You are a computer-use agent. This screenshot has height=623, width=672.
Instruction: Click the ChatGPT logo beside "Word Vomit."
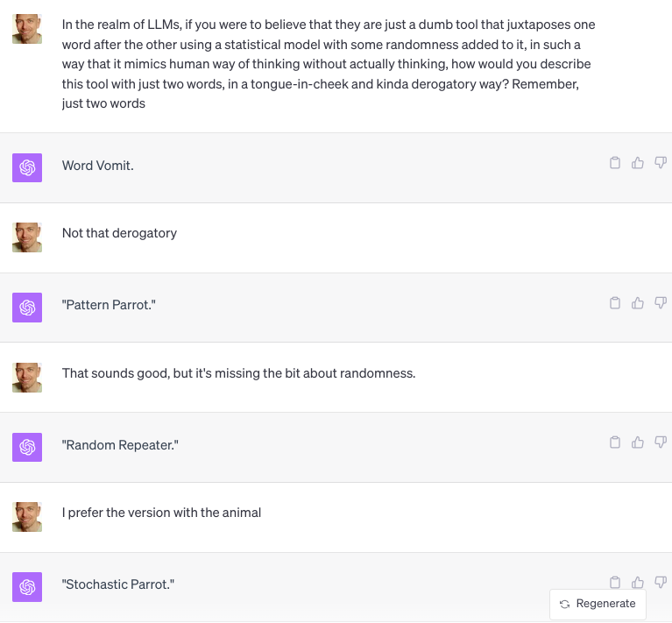27,167
